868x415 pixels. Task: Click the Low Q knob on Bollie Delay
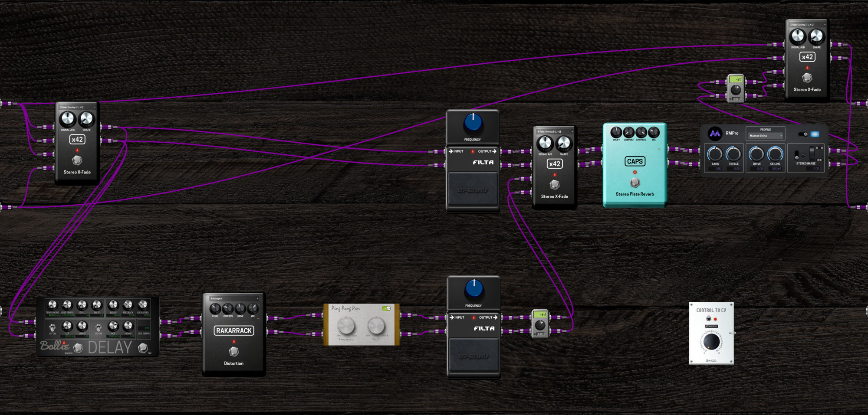tap(82, 326)
